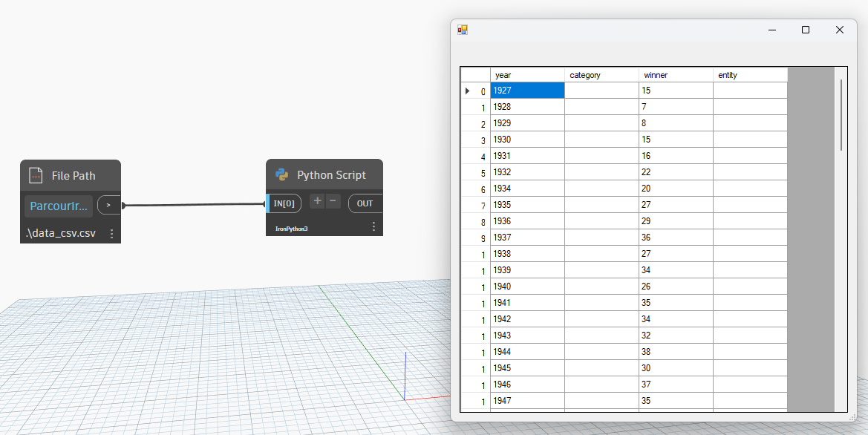Select winner cell 26 in row 1940
The height and width of the screenshot is (435, 868).
pos(676,286)
